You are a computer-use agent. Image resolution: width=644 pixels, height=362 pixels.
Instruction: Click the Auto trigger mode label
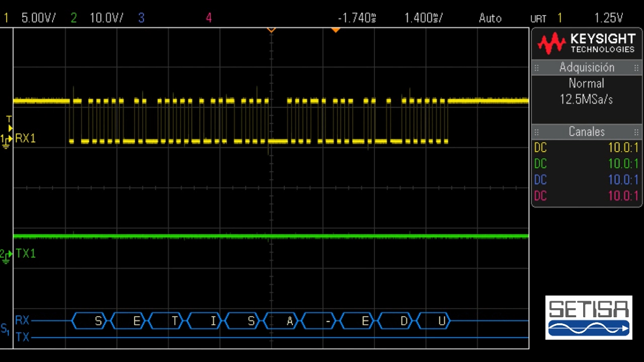[x=490, y=18]
